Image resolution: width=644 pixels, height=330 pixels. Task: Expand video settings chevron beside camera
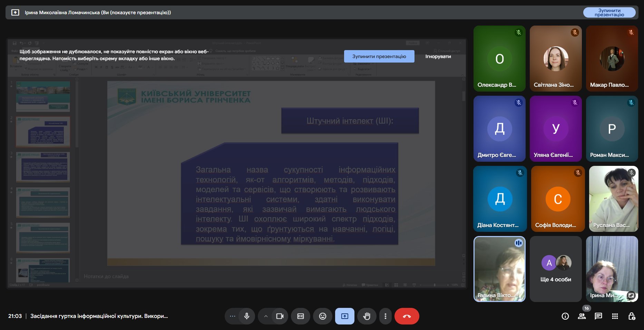pyautogui.click(x=266, y=316)
